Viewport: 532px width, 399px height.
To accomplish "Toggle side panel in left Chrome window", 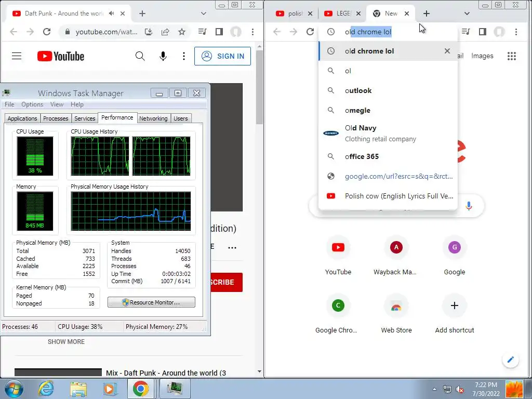I will pos(219,32).
